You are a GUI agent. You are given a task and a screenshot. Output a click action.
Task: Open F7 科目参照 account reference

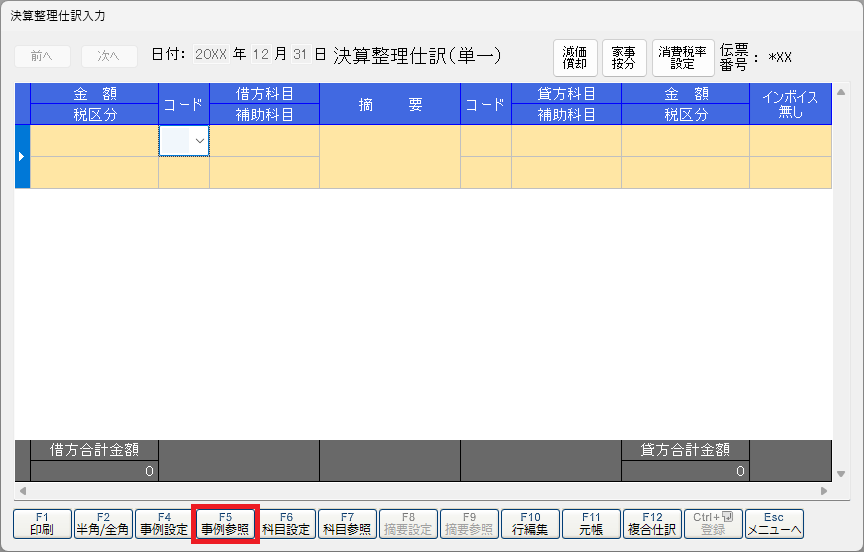[x=347, y=523]
